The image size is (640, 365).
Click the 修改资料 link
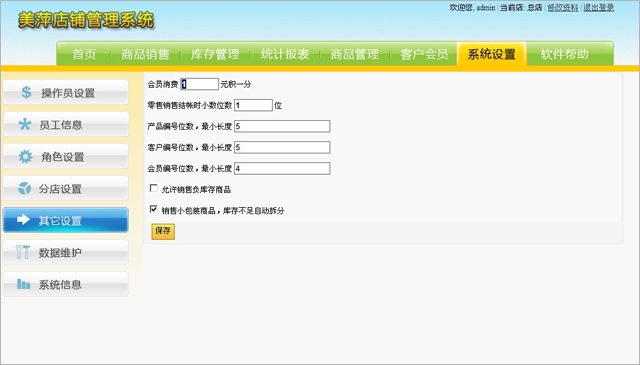(x=562, y=7)
